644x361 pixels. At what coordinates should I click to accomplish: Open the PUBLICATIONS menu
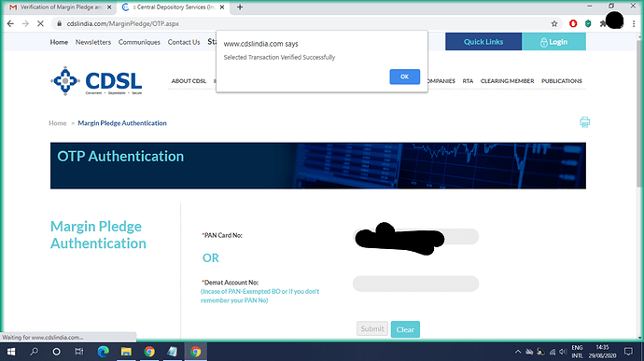pyautogui.click(x=562, y=81)
